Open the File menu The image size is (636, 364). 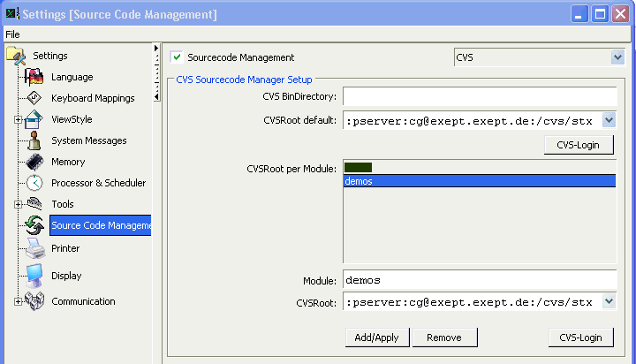[12, 34]
